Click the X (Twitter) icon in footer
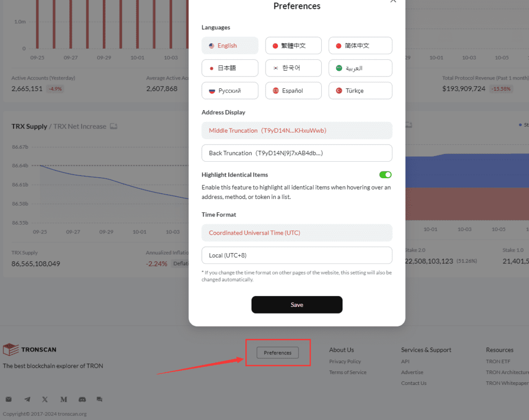 point(45,399)
